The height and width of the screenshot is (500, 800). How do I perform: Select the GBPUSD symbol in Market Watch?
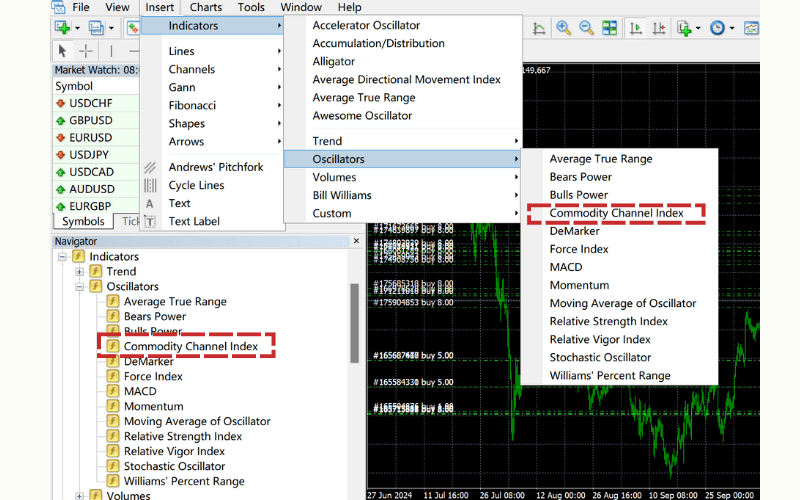pyautogui.click(x=90, y=121)
